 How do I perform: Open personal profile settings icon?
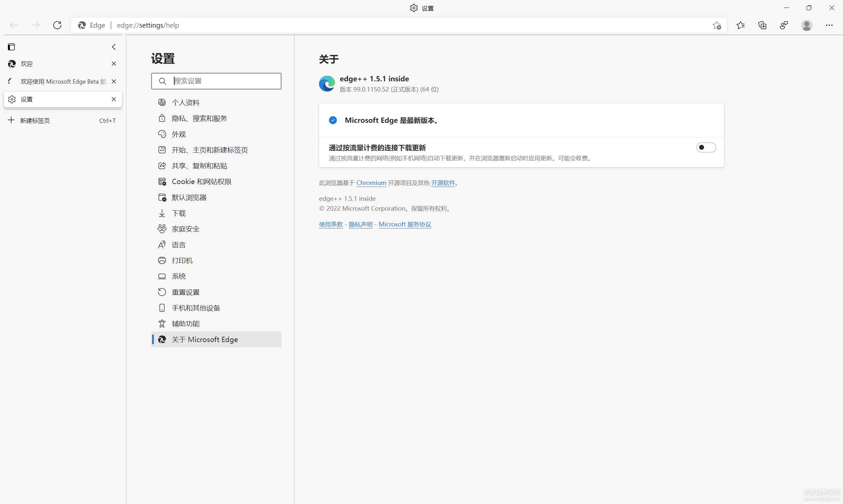click(x=806, y=25)
